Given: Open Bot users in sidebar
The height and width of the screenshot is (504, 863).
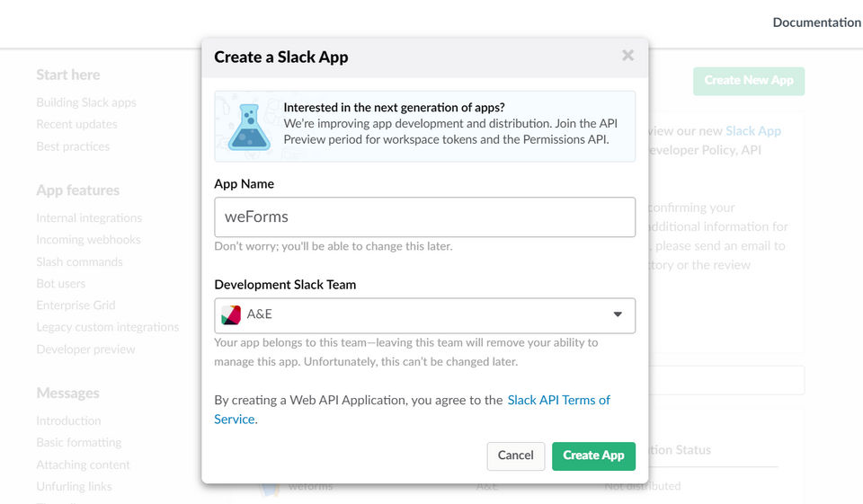Looking at the screenshot, I should pos(60,283).
